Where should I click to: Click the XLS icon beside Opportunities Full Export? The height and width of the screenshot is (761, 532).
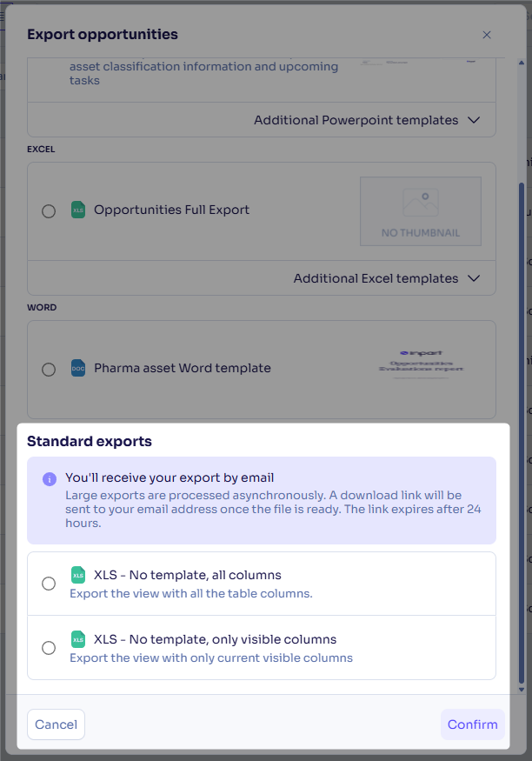(x=78, y=210)
